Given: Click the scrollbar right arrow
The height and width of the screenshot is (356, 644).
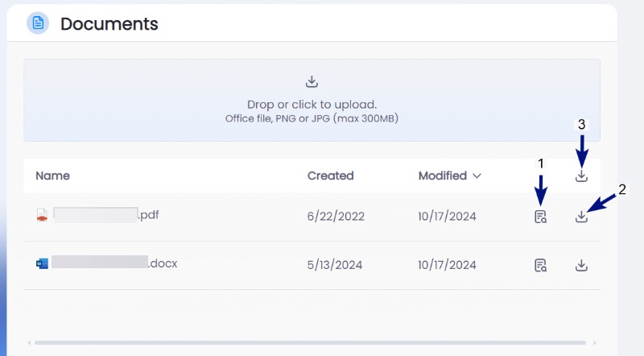Looking at the screenshot, I should point(594,342).
